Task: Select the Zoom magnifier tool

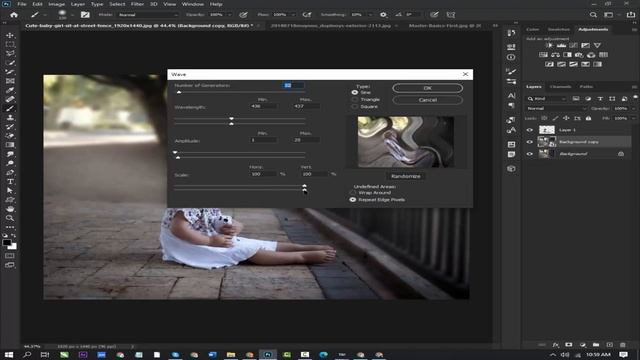Action: pyautogui.click(x=10, y=218)
